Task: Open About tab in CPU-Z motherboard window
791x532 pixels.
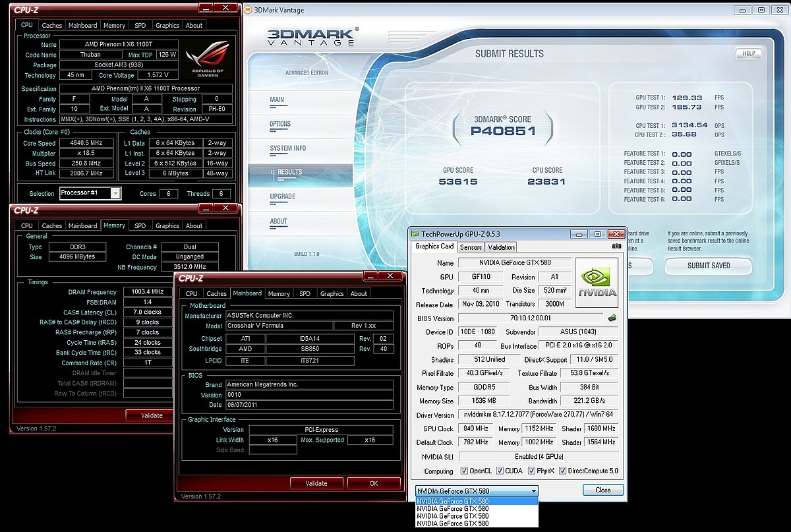Action: coord(359,293)
